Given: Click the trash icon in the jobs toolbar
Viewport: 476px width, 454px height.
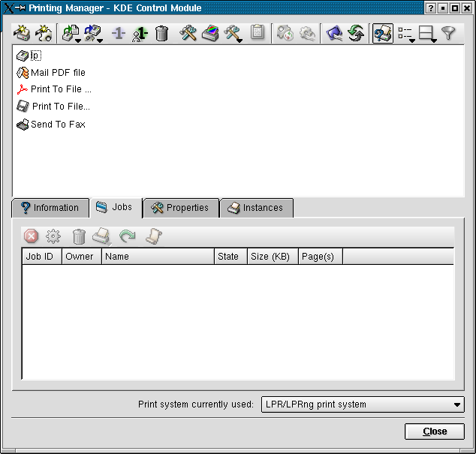Looking at the screenshot, I should pos(79,236).
